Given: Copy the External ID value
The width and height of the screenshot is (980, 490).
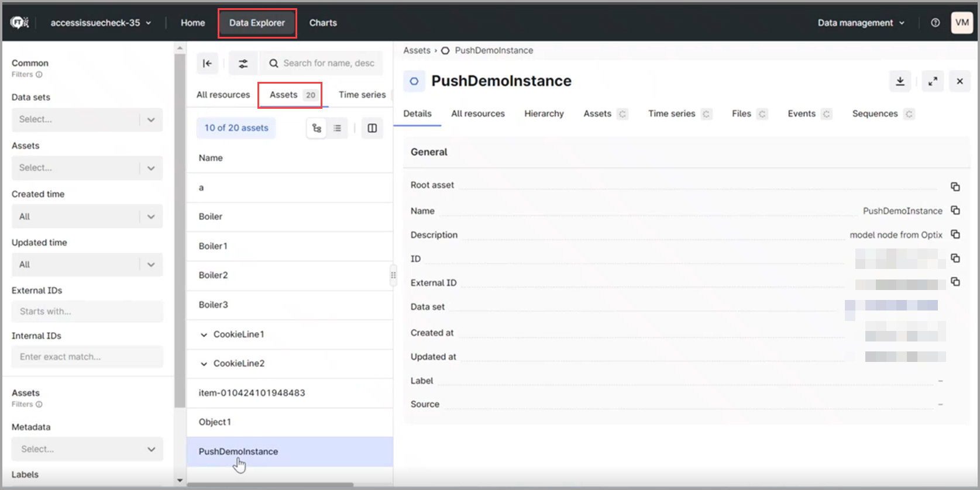Looking at the screenshot, I should click(955, 282).
